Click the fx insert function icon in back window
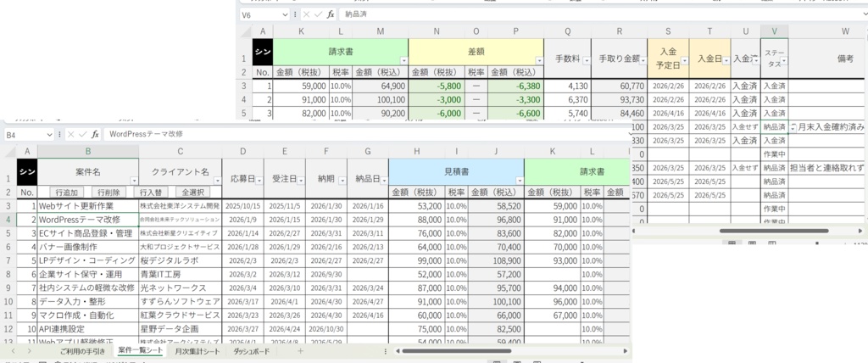The height and width of the screenshot is (363, 868). point(331,14)
